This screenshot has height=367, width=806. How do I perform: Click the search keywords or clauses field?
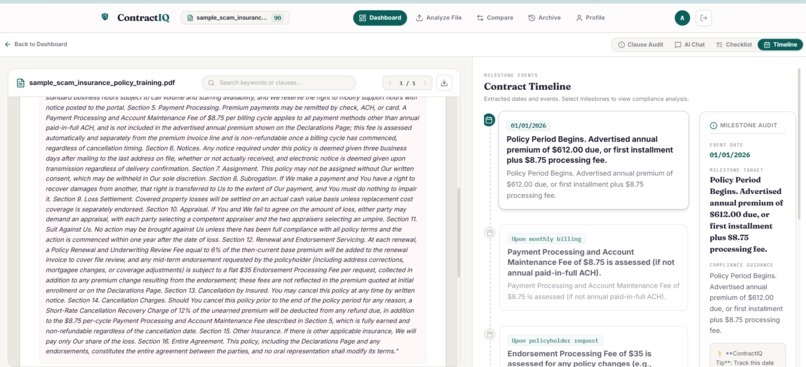[279, 83]
